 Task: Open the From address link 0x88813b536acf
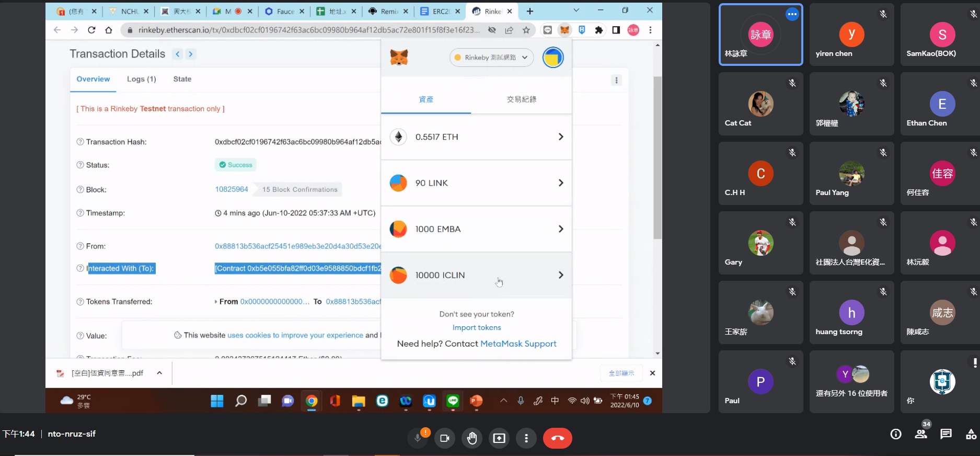298,246
